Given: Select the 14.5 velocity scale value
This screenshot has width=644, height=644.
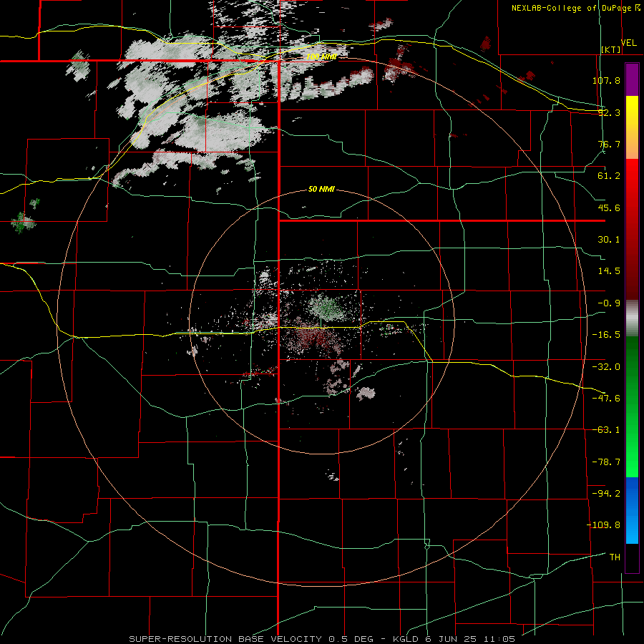Looking at the screenshot, I should click(x=609, y=271).
